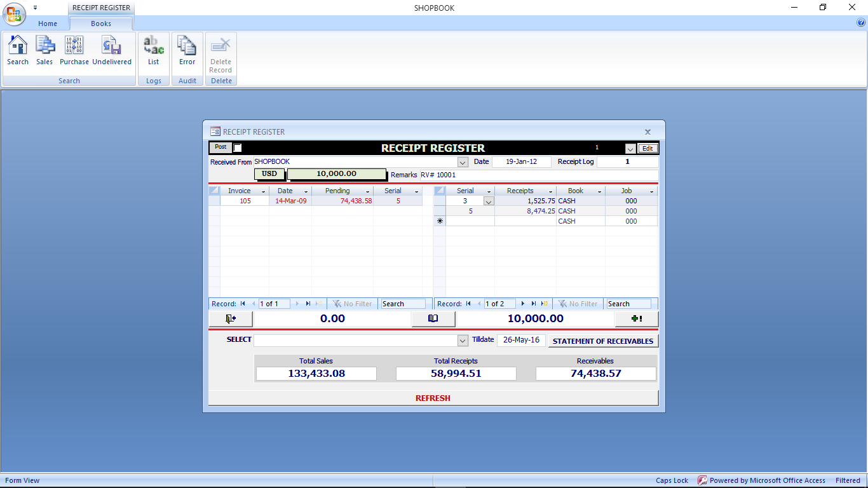Click the Post button
This screenshot has height=488, width=868.
coord(220,147)
